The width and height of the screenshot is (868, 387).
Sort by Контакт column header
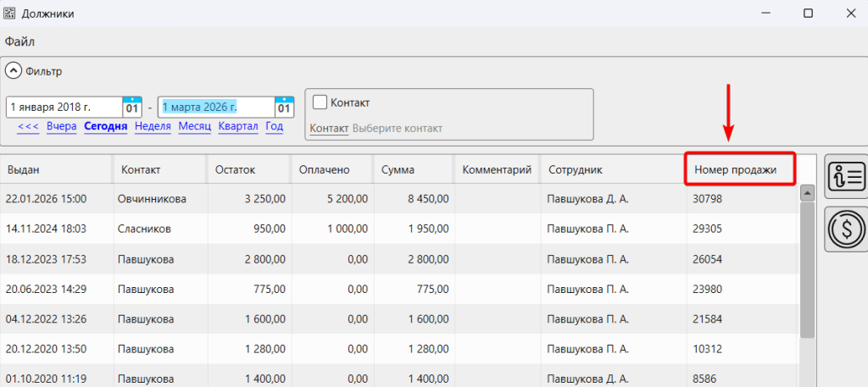tap(160, 169)
